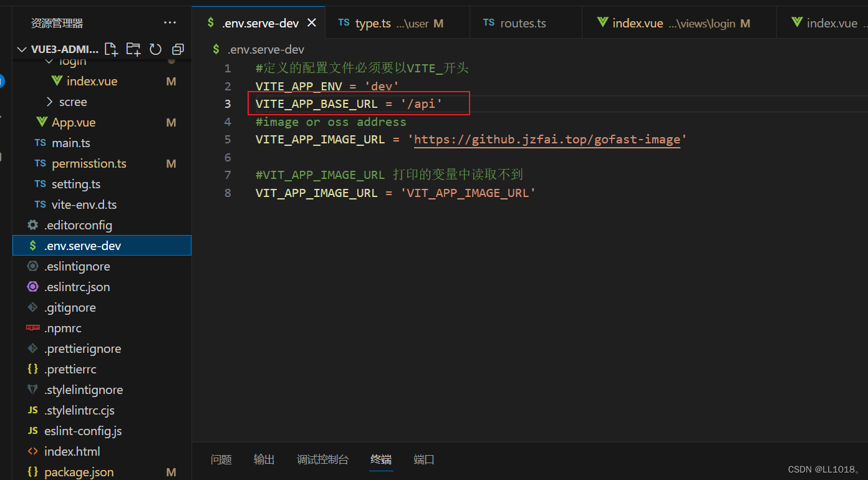The width and height of the screenshot is (868, 480).
Task: Open permisstion.ts file
Action: [89, 163]
